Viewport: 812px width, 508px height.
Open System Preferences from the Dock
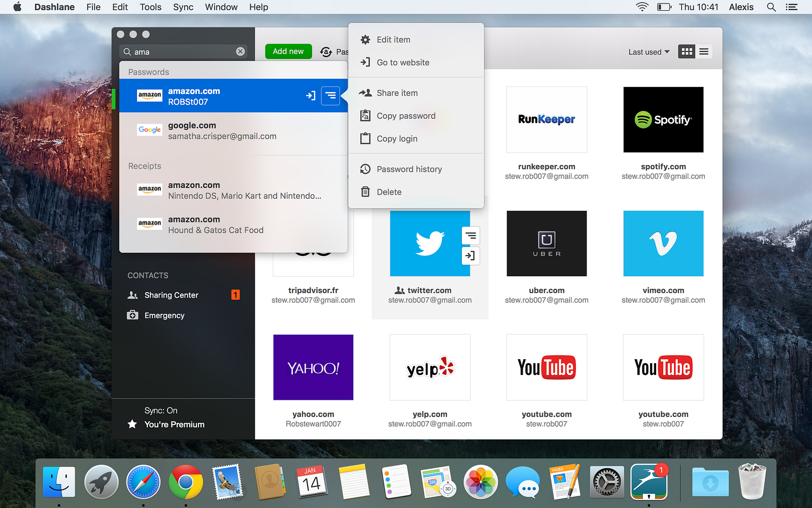pyautogui.click(x=607, y=482)
